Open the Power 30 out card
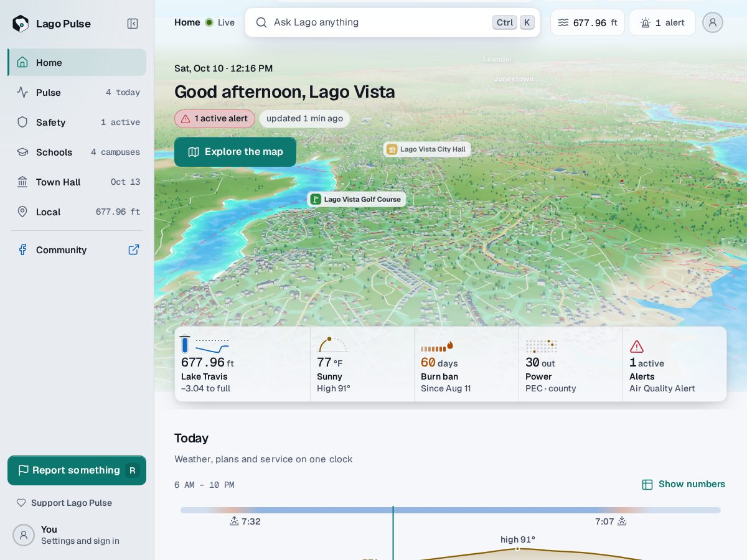This screenshot has height=560, width=747. [x=571, y=364]
